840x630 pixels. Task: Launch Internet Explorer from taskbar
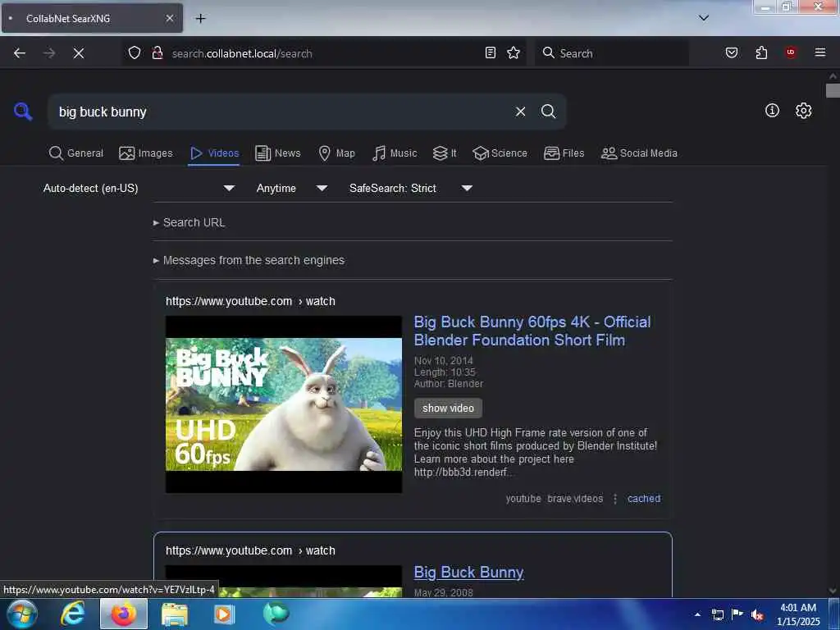tap(73, 614)
